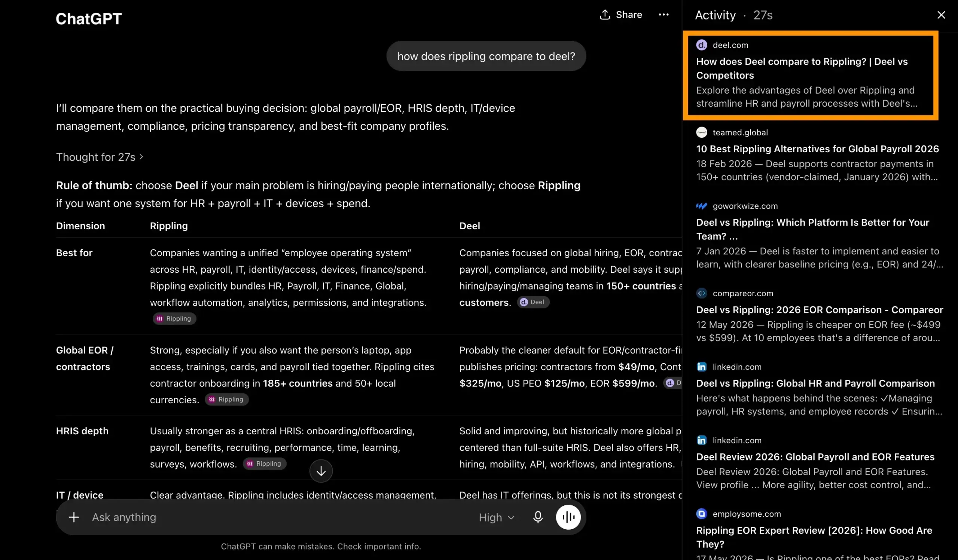The width and height of the screenshot is (958, 560).
Task: Open Rippling EOR Expert Review link
Action: point(814,537)
